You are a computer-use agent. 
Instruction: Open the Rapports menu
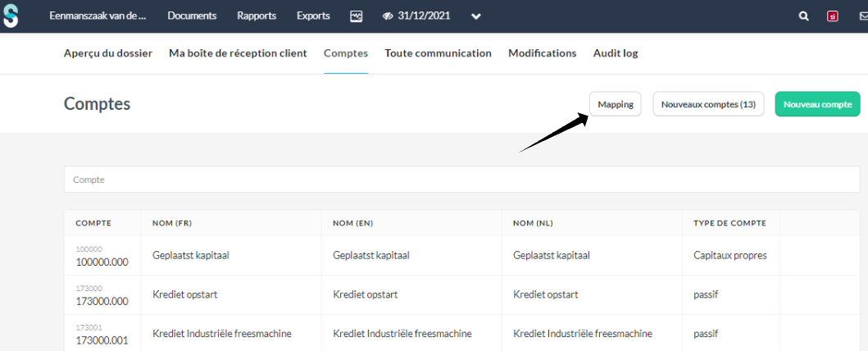[257, 16]
